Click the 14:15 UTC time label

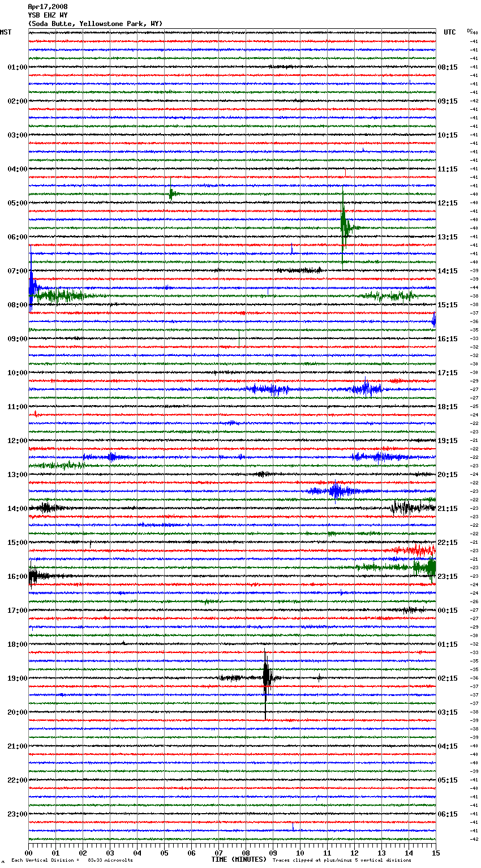point(448,271)
